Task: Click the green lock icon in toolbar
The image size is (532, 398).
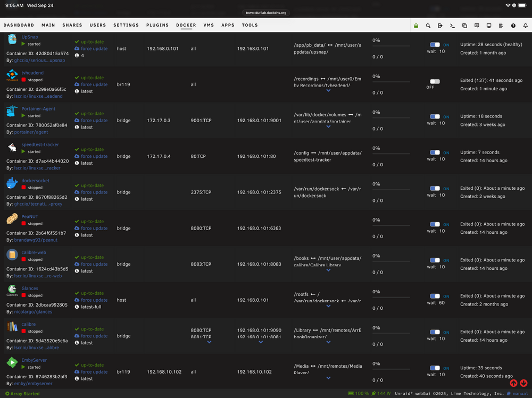Action: pyautogui.click(x=416, y=26)
